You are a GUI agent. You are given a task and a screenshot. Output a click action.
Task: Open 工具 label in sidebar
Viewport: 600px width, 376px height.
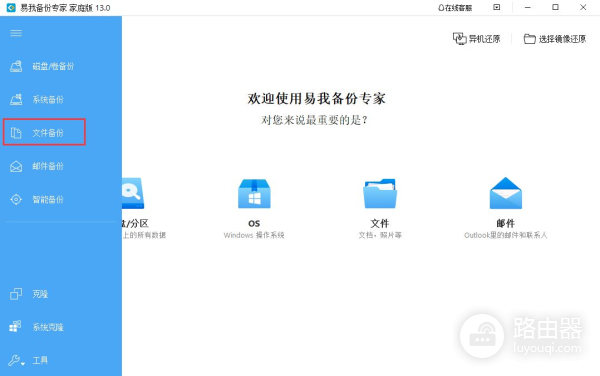tap(40, 360)
